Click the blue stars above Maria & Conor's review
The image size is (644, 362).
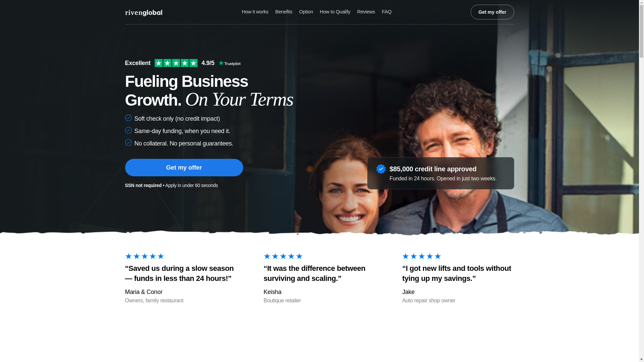(x=145, y=256)
